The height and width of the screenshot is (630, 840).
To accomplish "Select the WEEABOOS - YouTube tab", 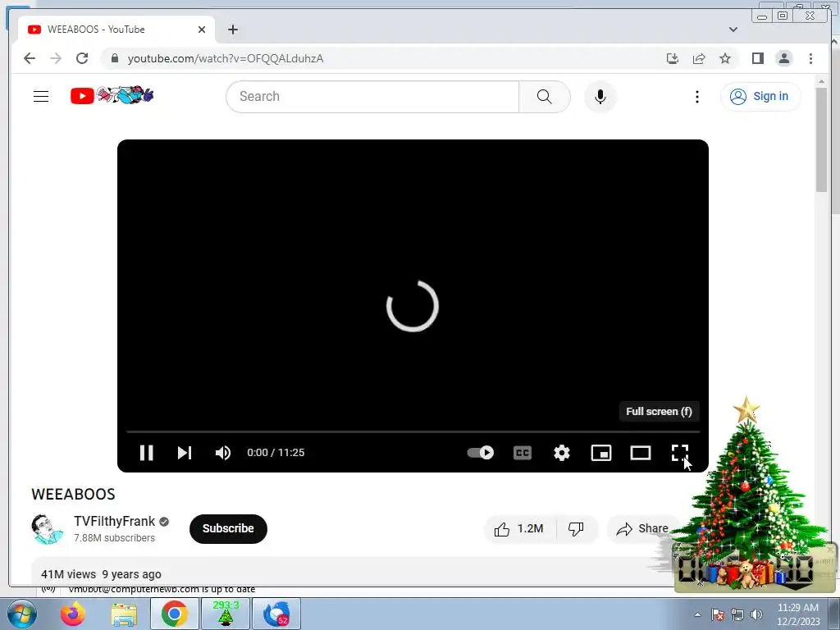I will pos(116,30).
